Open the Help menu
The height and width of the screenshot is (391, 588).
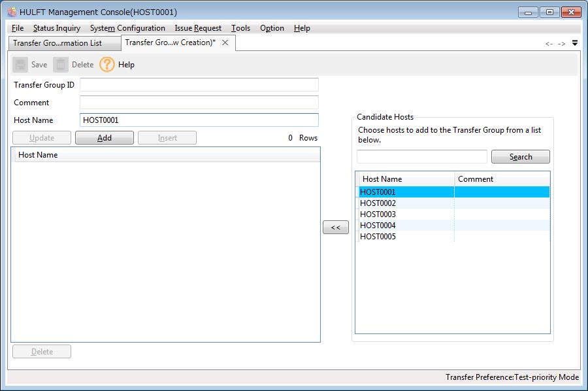302,28
